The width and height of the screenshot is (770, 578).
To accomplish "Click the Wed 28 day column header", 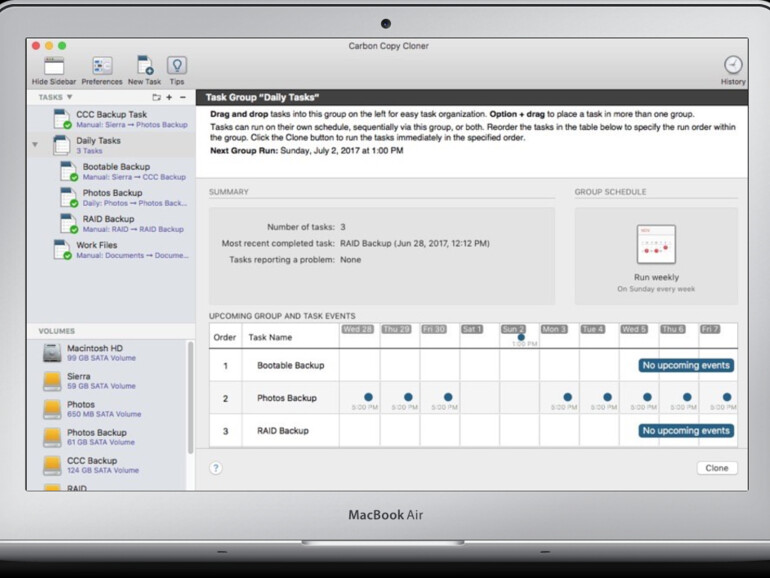I will (x=358, y=329).
